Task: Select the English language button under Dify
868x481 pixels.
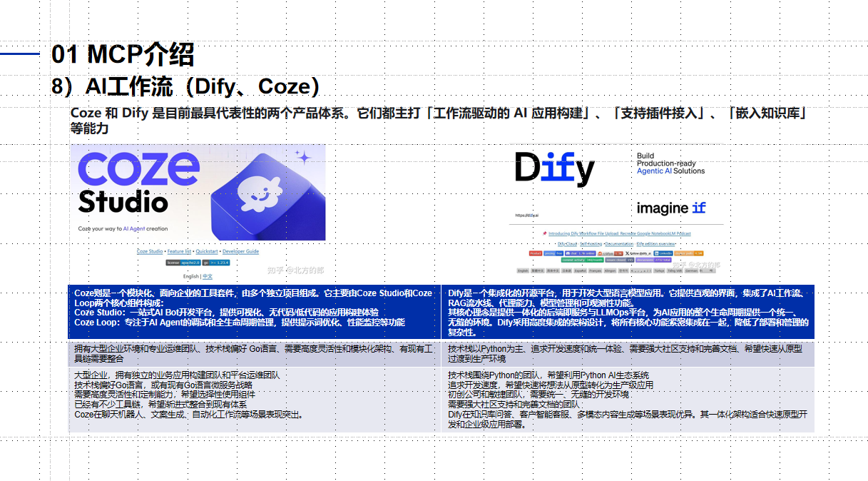Action: [523, 270]
